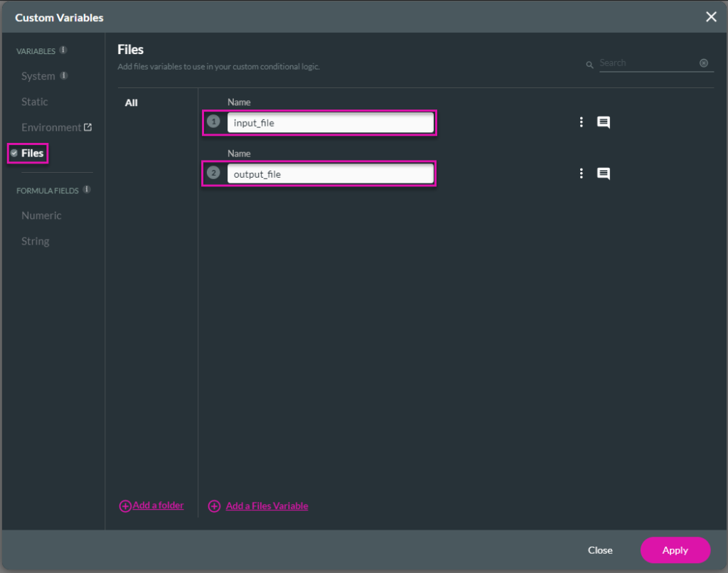Click the info icon next to System

(x=63, y=76)
